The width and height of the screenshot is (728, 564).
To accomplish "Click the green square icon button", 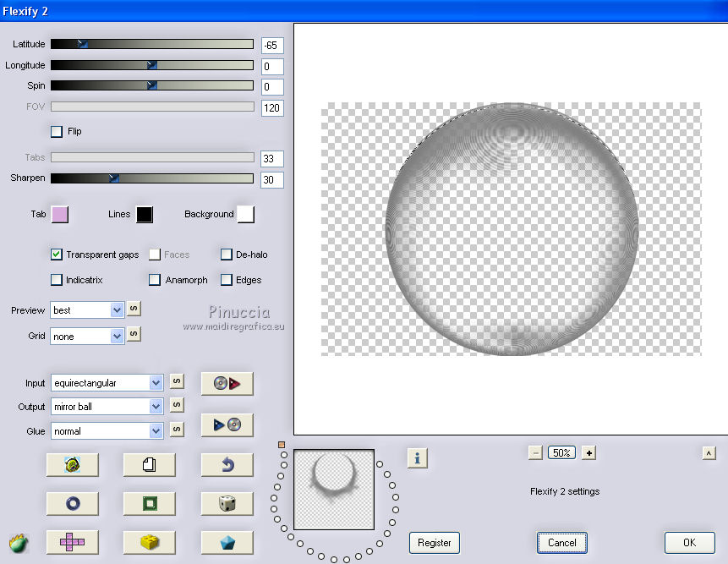I will [150, 504].
